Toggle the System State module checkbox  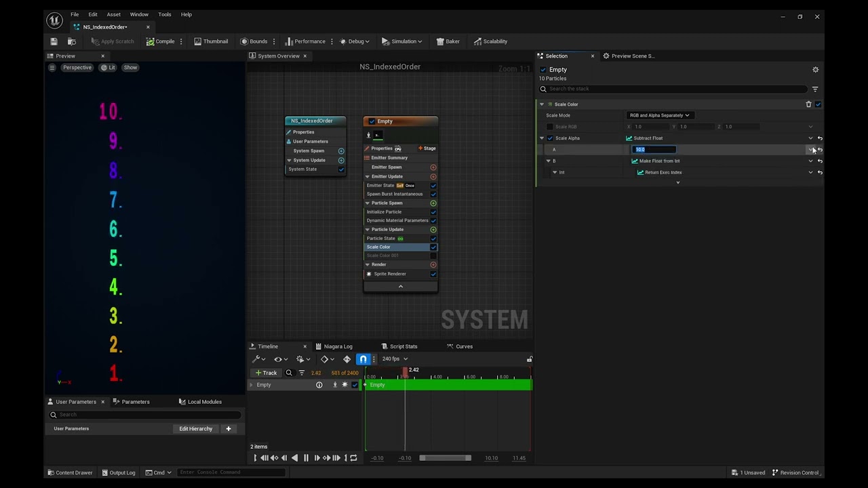[341, 169]
